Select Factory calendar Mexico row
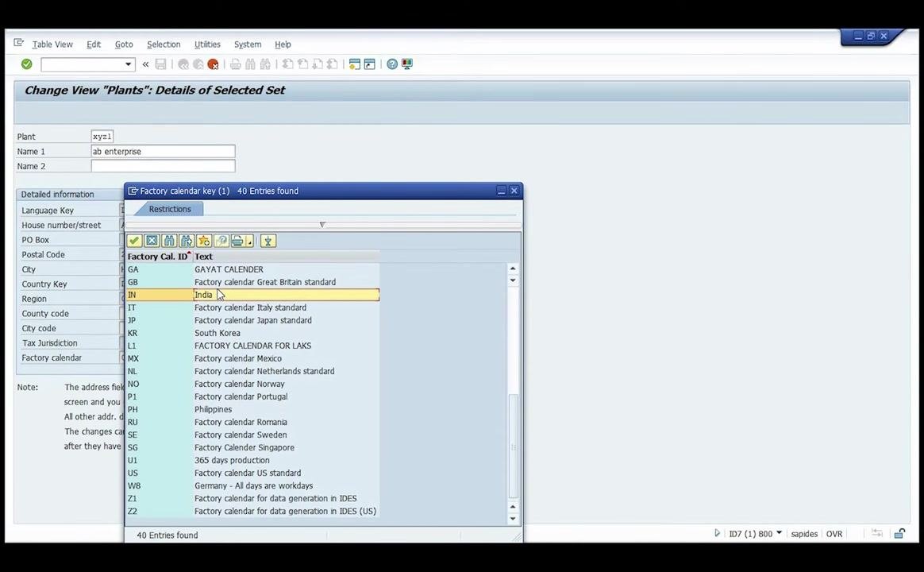 coord(252,358)
